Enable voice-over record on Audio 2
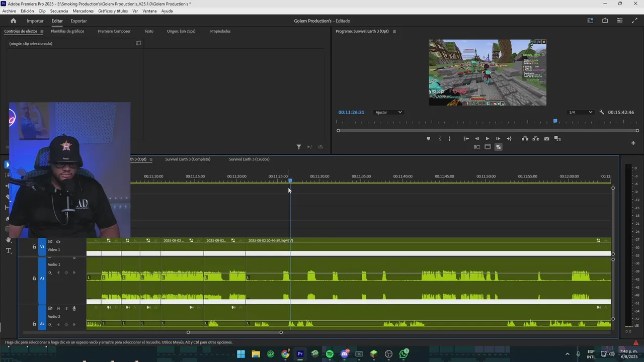Screen dimensions: 644x362 74,308
